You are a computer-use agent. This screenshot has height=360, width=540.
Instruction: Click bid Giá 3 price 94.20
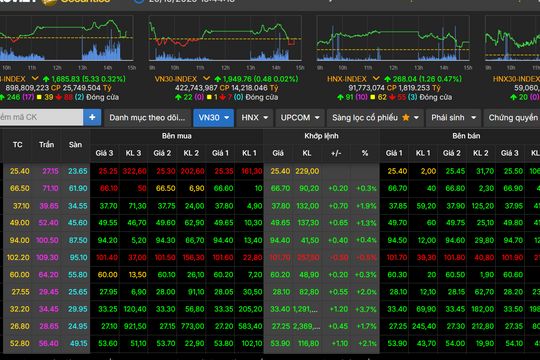[107, 240]
